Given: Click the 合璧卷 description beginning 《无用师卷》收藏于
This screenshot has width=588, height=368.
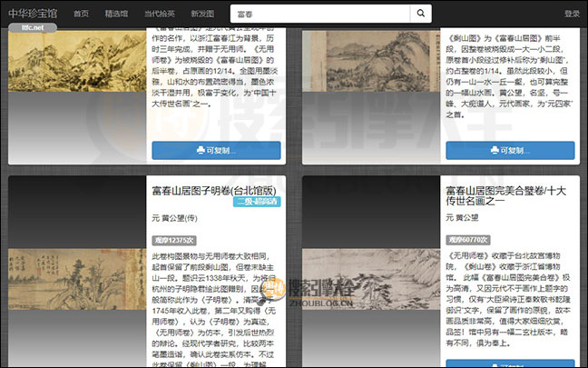Looking at the screenshot, I should point(508,299).
